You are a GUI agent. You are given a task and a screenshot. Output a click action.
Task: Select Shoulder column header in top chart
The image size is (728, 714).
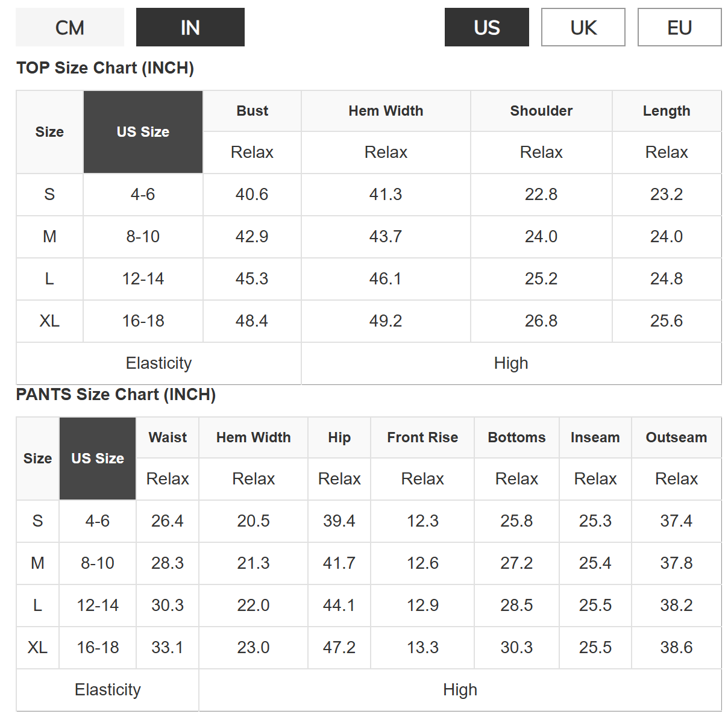coord(541,111)
